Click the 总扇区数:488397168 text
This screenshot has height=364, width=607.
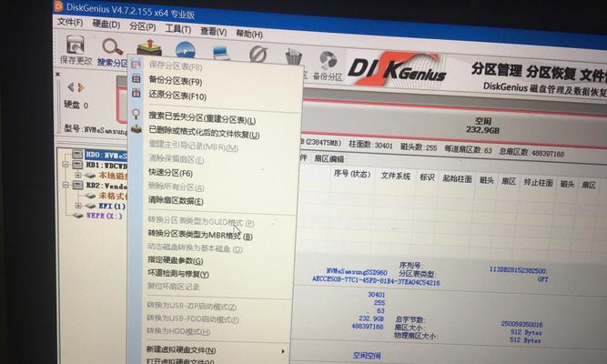[531, 153]
